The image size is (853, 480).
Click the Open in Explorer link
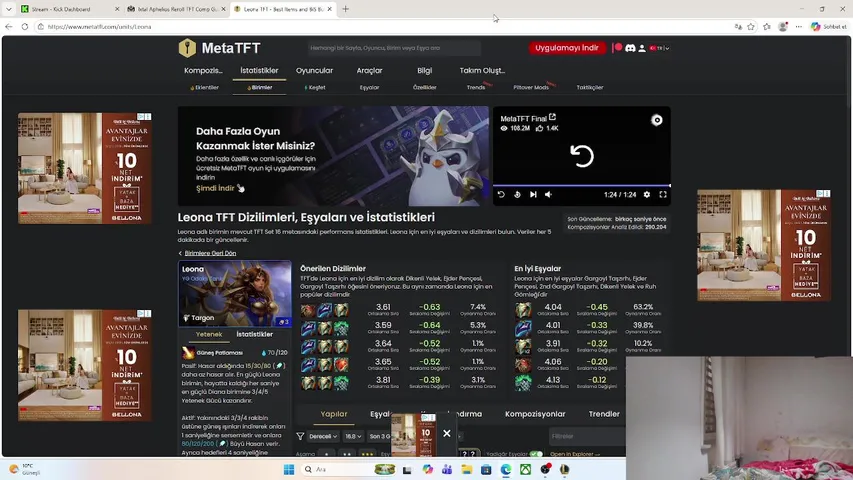click(x=574, y=454)
